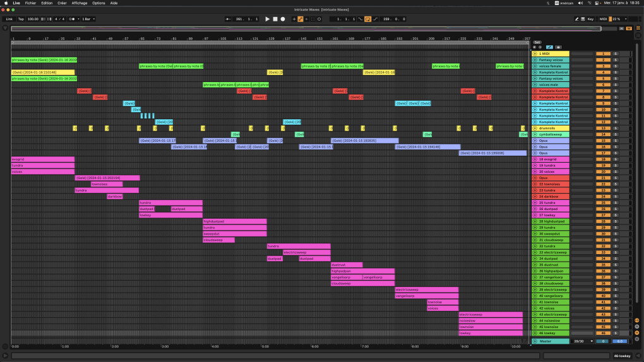Open the Affichage menu

pyautogui.click(x=80, y=3)
